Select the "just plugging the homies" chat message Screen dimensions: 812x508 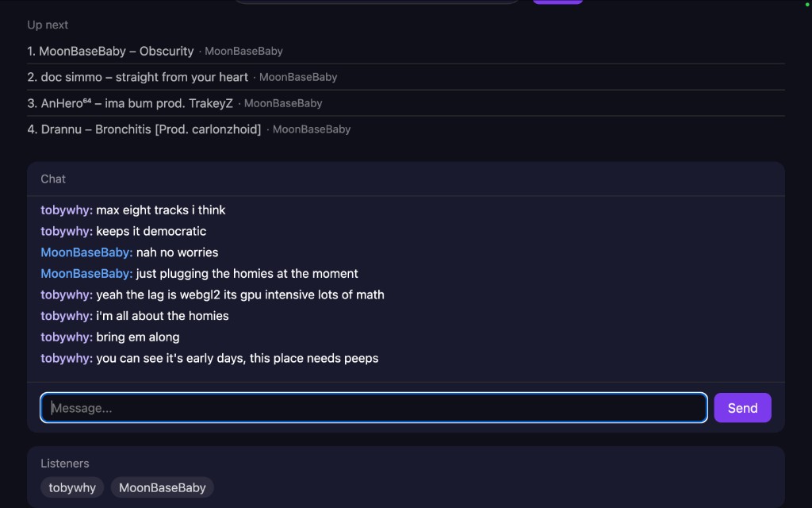(x=247, y=274)
